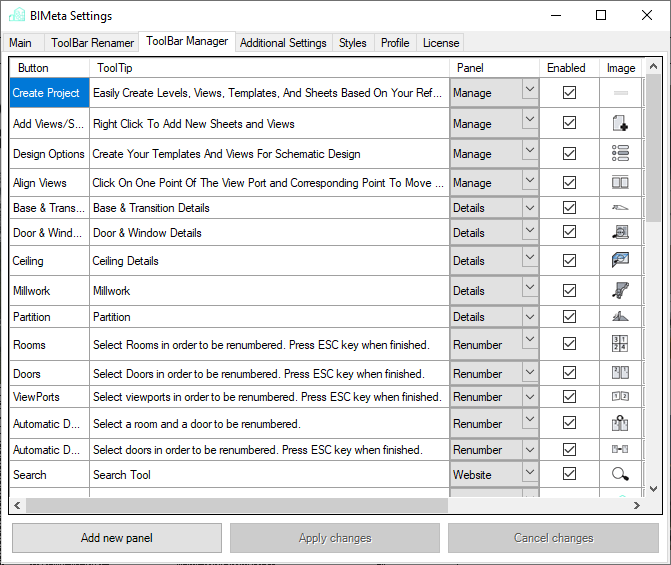Click the Millwork row image icon
Screen dimensions: 671x565
pos(620,291)
